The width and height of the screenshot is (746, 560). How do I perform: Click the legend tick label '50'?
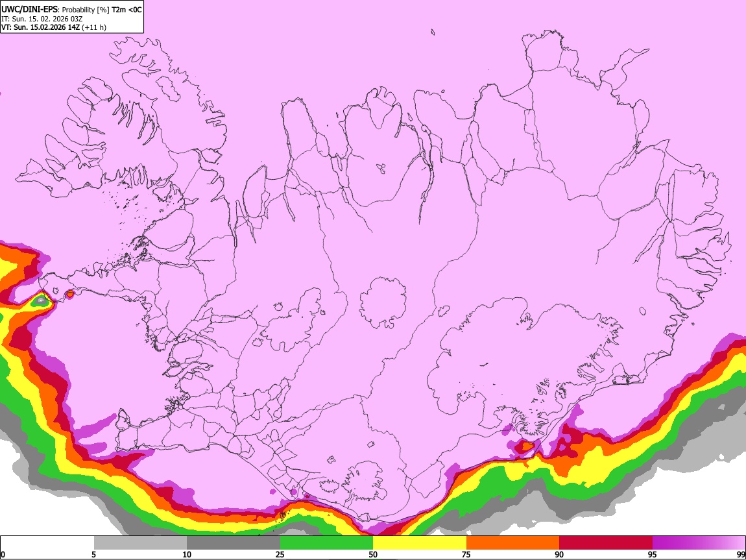pos(373,554)
